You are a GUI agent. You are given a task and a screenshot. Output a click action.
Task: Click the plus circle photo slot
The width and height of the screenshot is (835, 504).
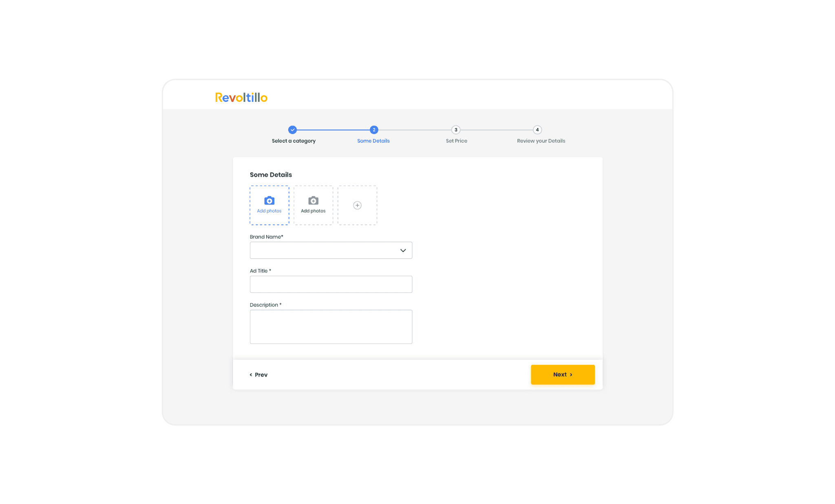point(357,205)
